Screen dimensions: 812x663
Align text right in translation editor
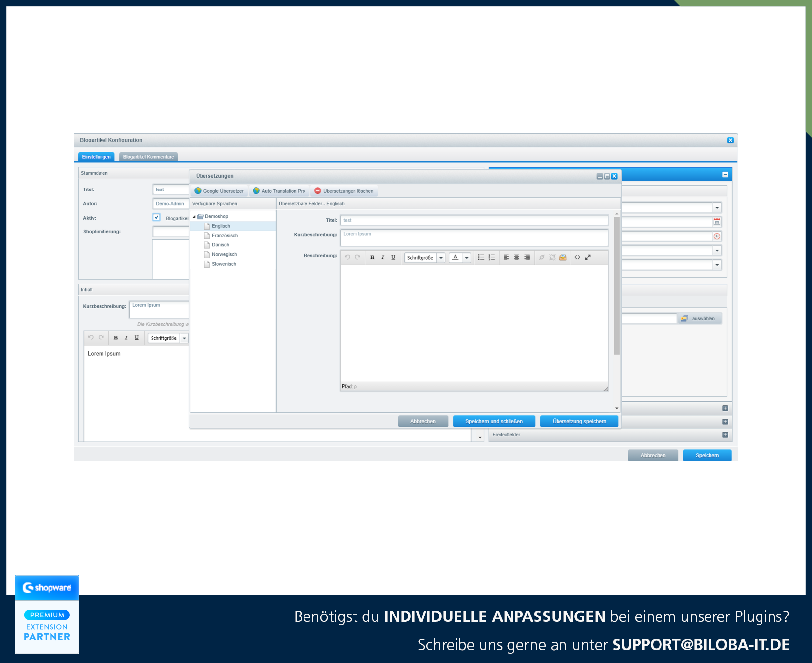527,257
